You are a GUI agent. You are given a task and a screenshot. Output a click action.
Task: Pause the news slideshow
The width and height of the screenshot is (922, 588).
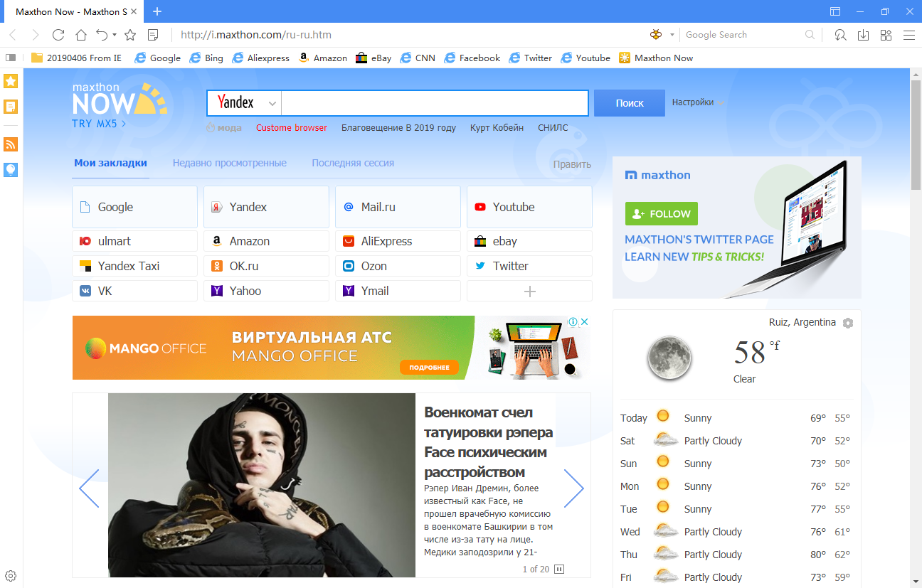point(559,569)
